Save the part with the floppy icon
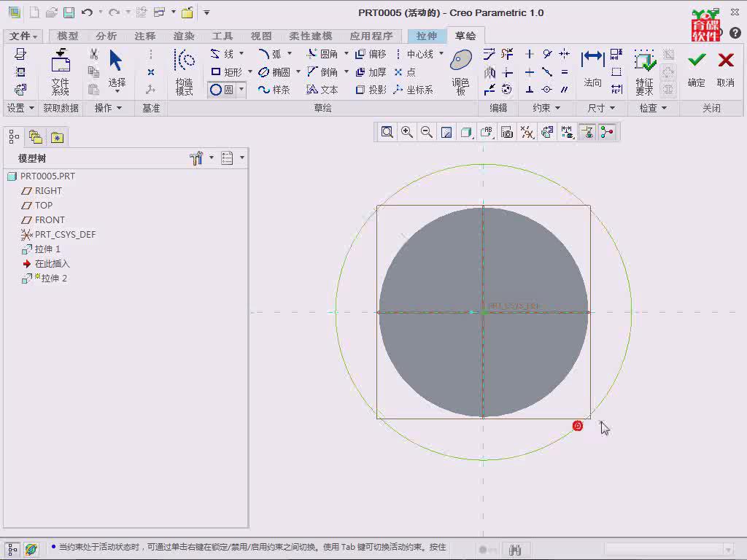The image size is (747, 560). click(69, 12)
